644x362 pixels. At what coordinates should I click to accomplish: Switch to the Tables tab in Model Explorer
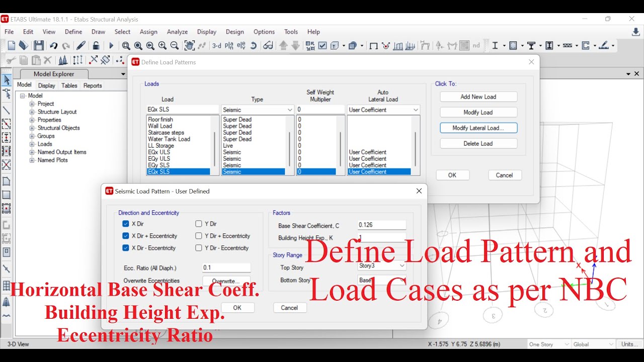pyautogui.click(x=69, y=85)
